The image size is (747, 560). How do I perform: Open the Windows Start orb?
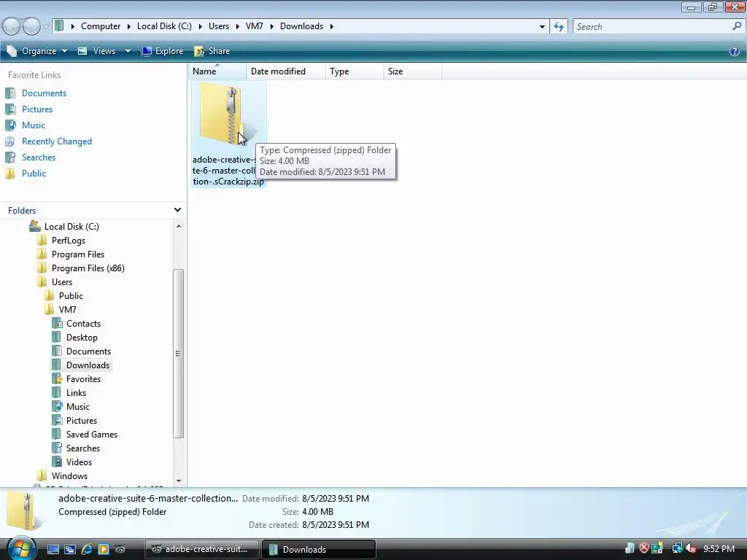20,548
